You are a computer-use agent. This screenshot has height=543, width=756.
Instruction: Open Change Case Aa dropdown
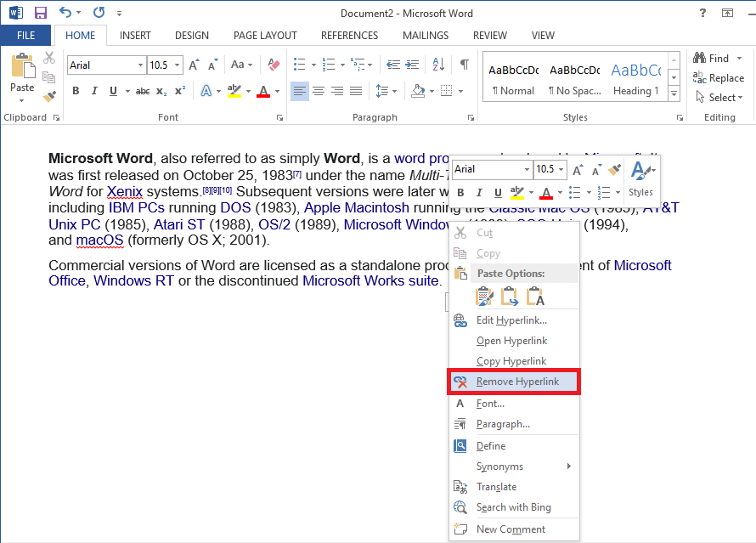coord(241,65)
